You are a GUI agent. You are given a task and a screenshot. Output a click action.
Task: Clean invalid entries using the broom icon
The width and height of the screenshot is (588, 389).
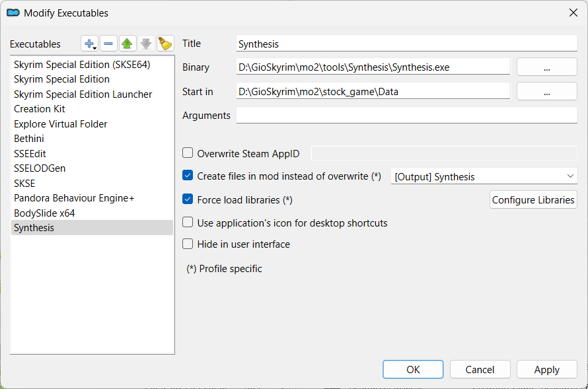point(165,43)
